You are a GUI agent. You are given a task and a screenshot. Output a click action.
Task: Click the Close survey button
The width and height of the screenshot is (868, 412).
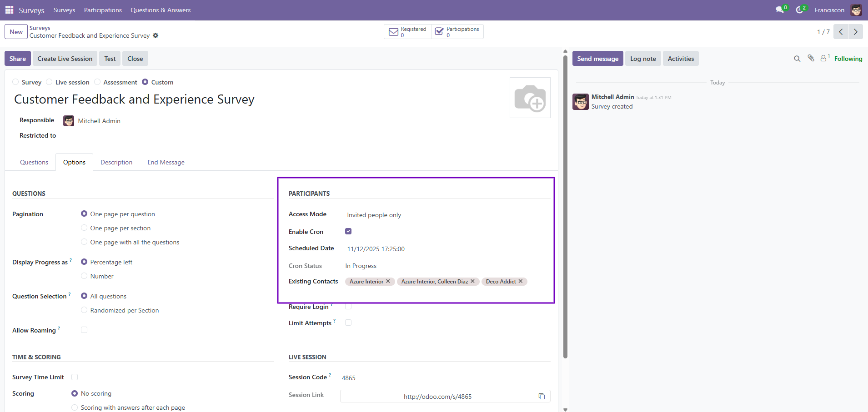tap(135, 59)
